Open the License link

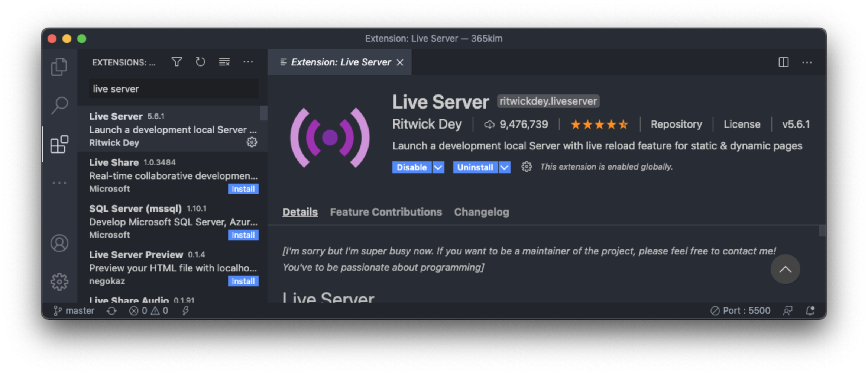[x=742, y=124]
